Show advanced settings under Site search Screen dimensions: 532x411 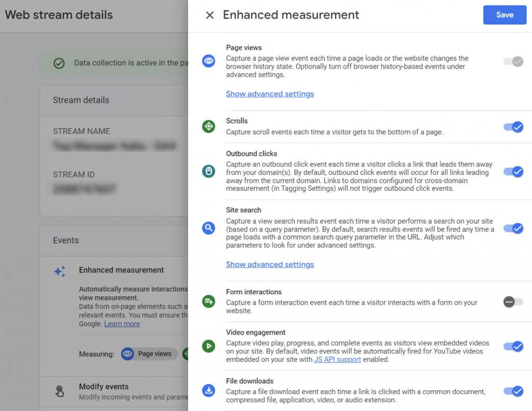coord(270,264)
